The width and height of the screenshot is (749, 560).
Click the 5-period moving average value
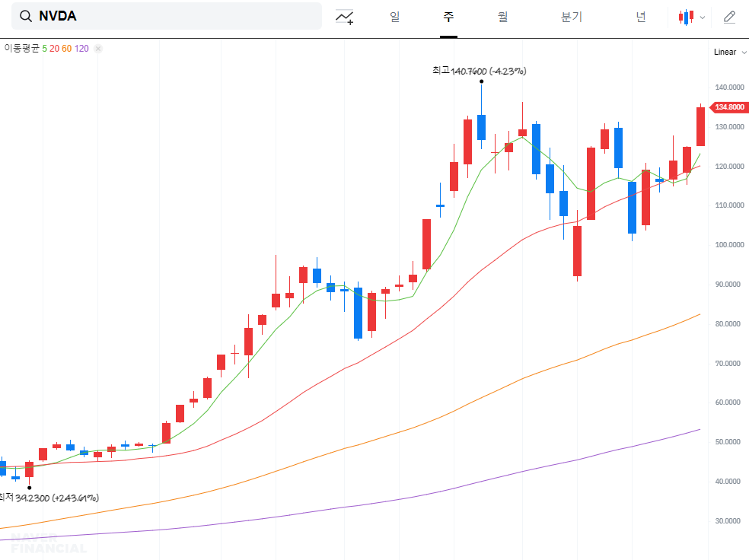[x=44, y=49]
